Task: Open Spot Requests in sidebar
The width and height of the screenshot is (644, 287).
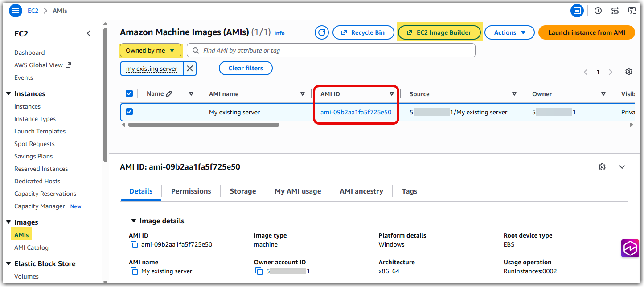Action: click(x=34, y=144)
